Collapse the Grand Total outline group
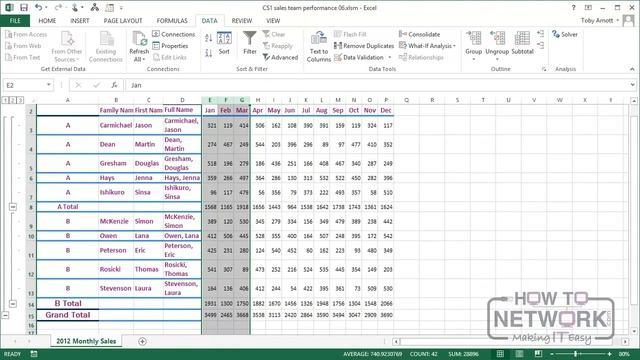 pyautogui.click(x=5, y=315)
